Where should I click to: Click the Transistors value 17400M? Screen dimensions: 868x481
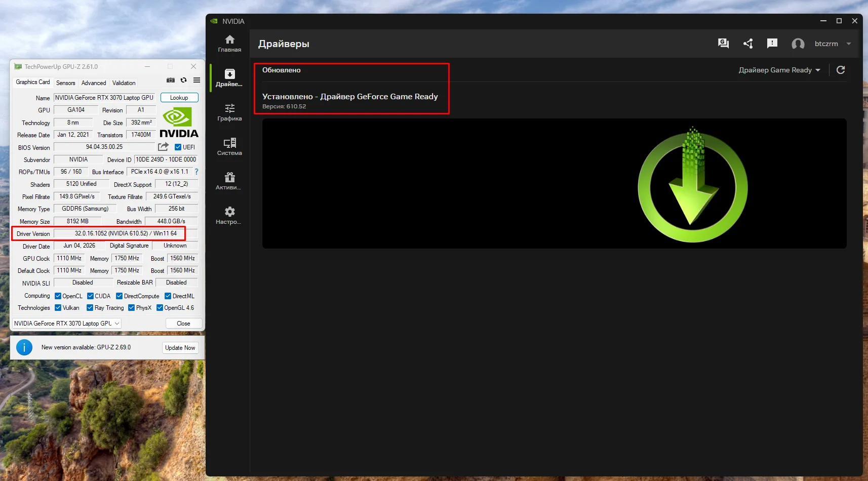coord(141,135)
